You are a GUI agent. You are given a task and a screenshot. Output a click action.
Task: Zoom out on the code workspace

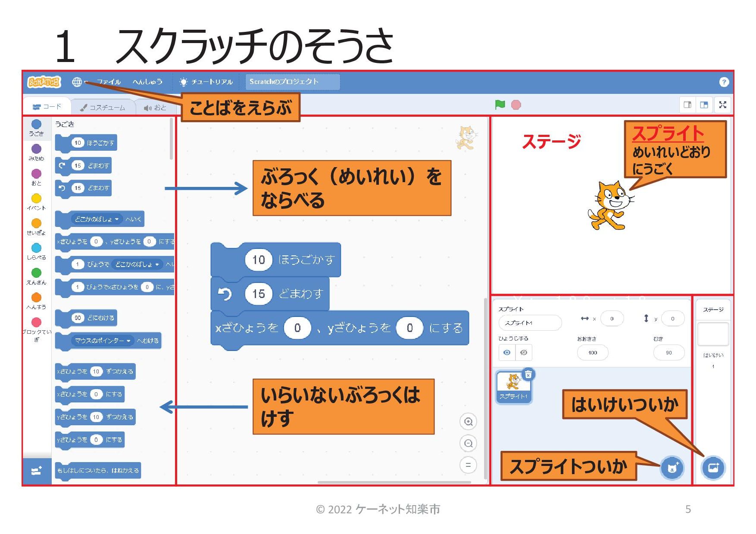pos(468,443)
